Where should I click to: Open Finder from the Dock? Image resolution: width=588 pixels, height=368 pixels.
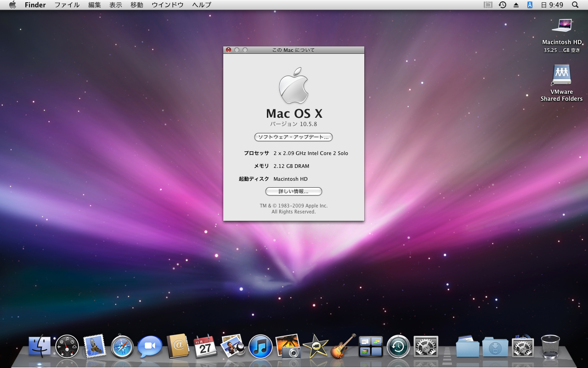pyautogui.click(x=40, y=346)
